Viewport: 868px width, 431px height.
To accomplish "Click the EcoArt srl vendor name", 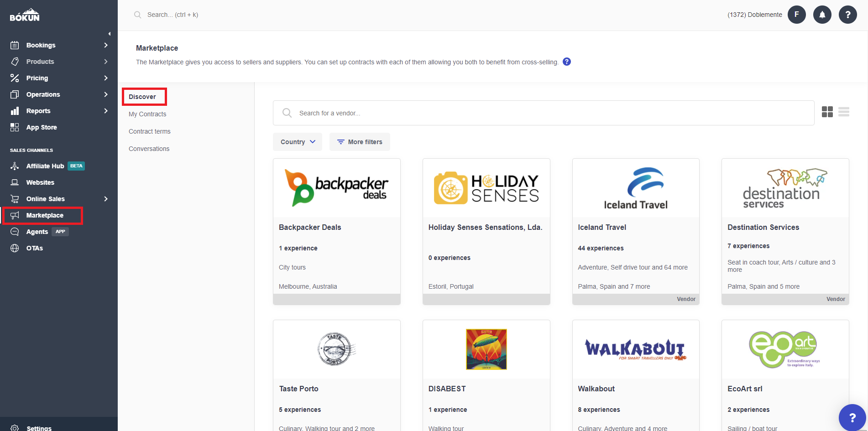I will (x=745, y=389).
